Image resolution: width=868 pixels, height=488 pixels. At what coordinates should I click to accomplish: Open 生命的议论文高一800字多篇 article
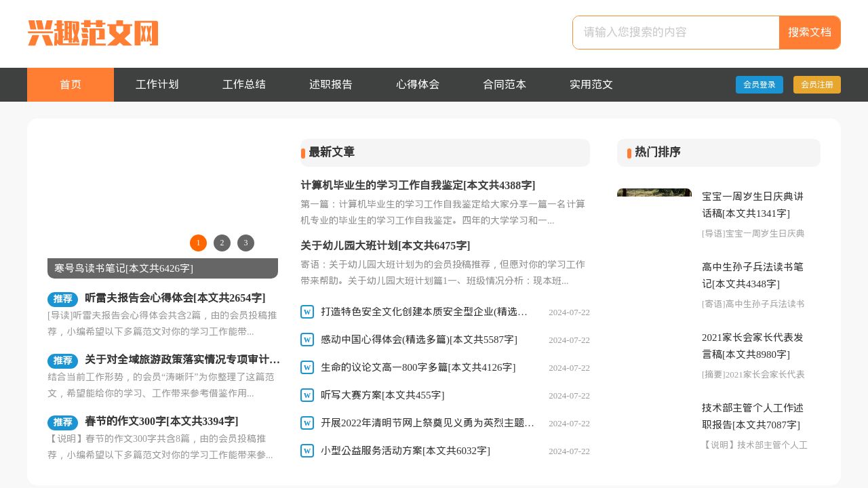coord(418,367)
